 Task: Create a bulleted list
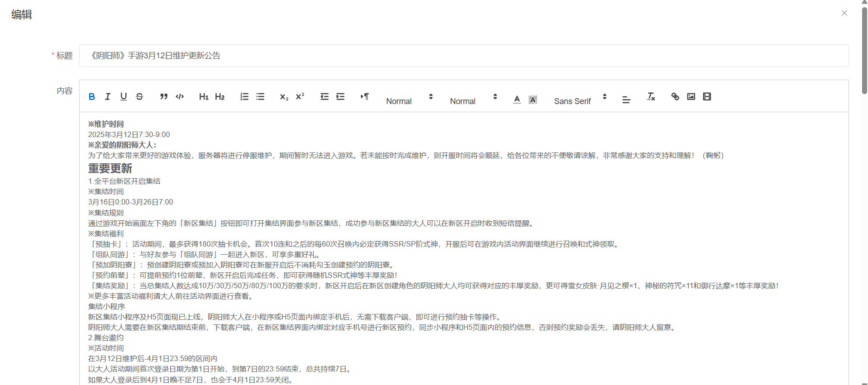pos(260,96)
